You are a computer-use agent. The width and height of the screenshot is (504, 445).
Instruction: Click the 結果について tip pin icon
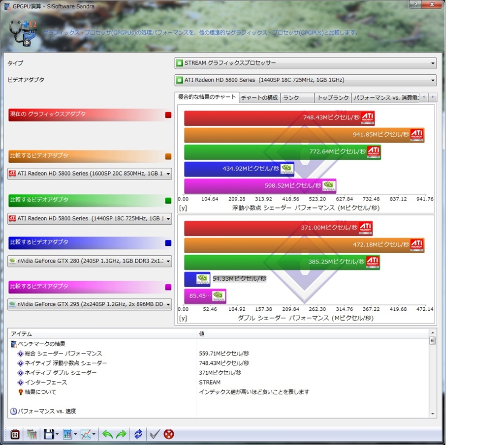pos(21,392)
